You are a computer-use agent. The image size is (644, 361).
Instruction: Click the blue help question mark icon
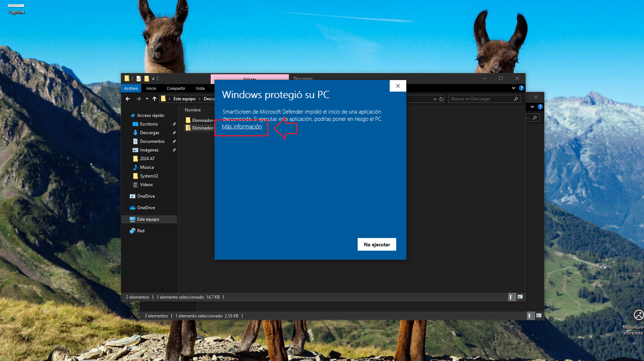[521, 88]
